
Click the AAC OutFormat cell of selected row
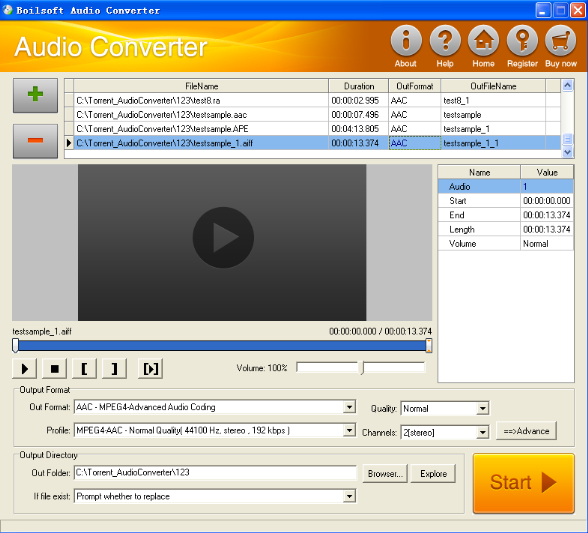[x=415, y=143]
